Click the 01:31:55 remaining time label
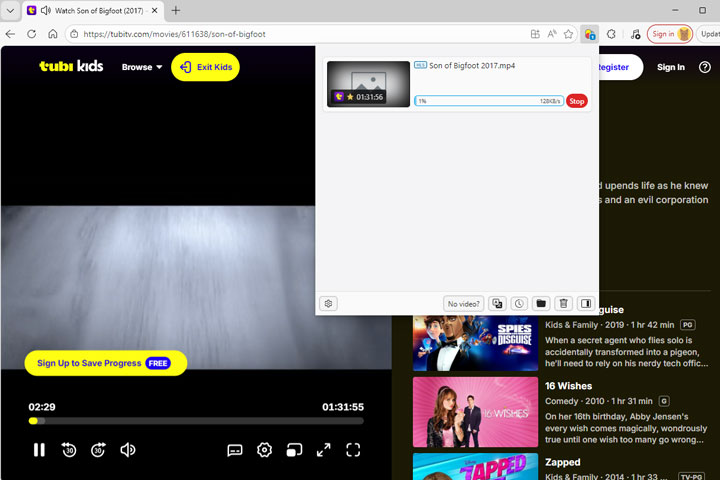Viewport: 720px width, 480px height. coord(343,407)
